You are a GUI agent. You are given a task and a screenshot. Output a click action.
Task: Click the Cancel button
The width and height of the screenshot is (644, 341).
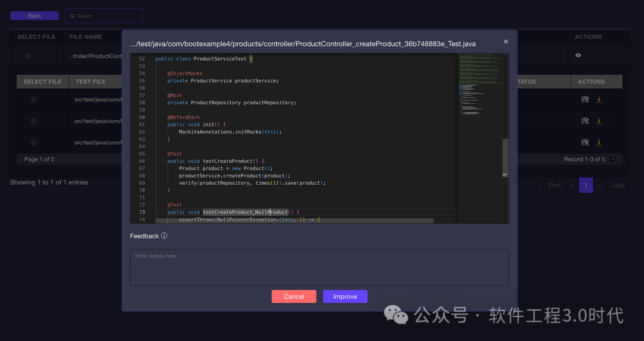click(293, 296)
